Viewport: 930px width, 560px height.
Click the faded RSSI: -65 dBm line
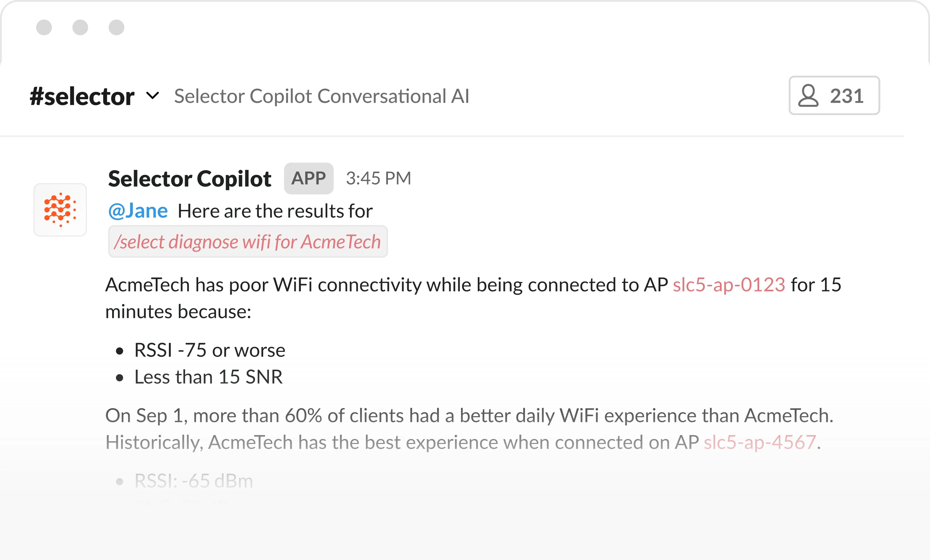194,480
